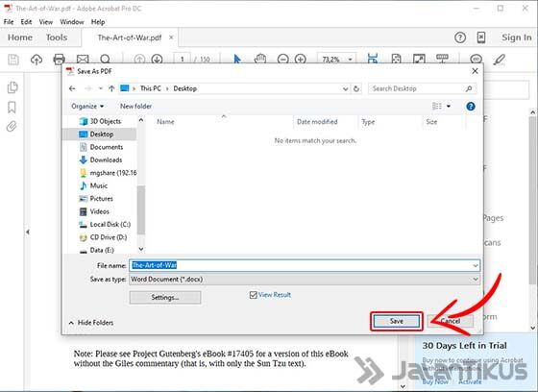
Task: Click the Search Desktop field
Action: click(422, 88)
